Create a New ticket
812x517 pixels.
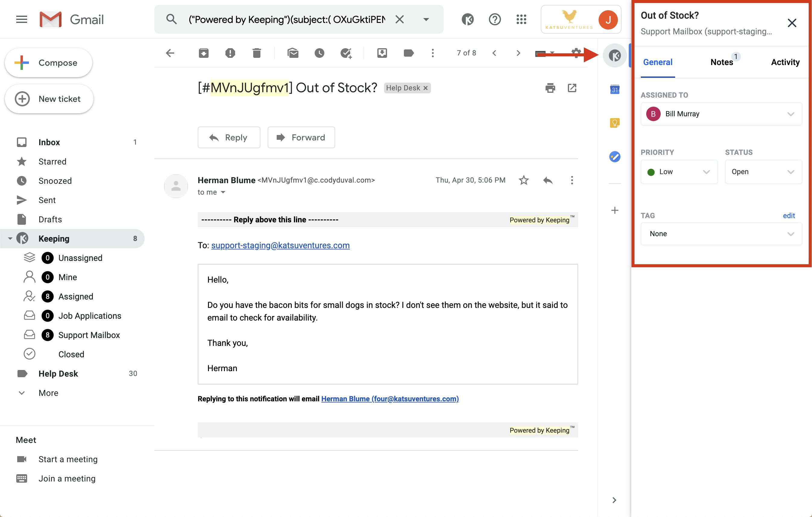tap(49, 99)
